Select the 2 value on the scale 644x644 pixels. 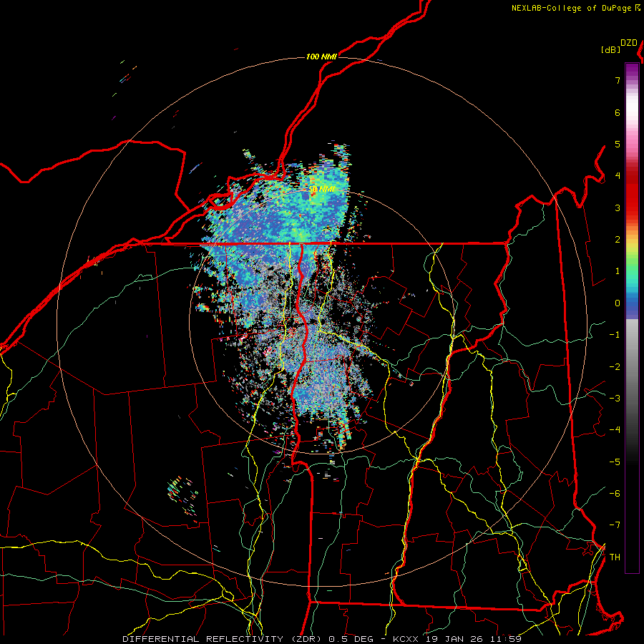click(x=618, y=240)
